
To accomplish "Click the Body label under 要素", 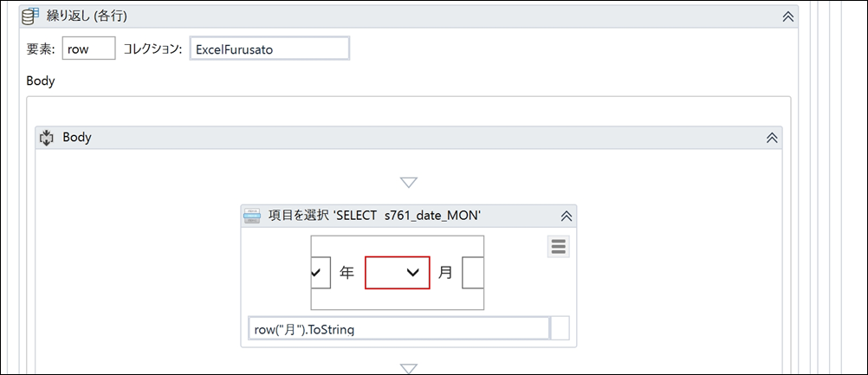I will [x=41, y=81].
